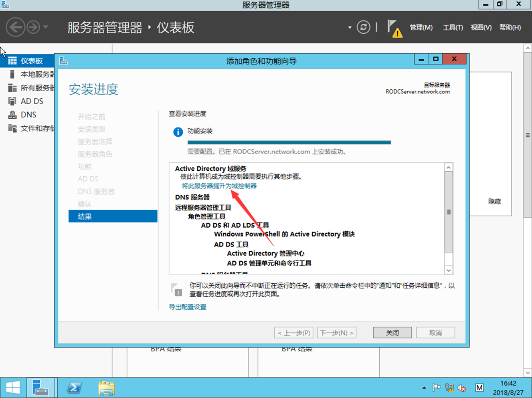Click the refresh icon in Server Manager header
The height and width of the screenshot is (398, 532).
[363, 27]
